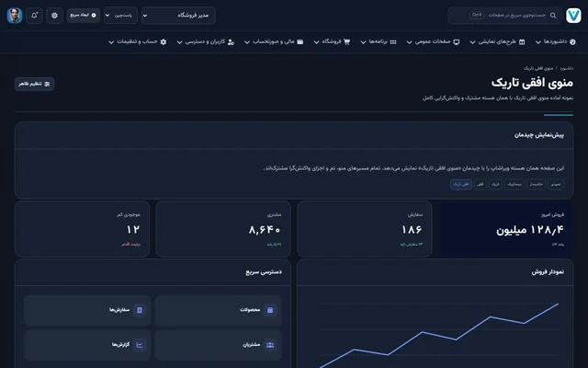The width and height of the screenshot is (588, 368).
Task: Click the محصولات box icon in quick access
Action: tap(270, 310)
